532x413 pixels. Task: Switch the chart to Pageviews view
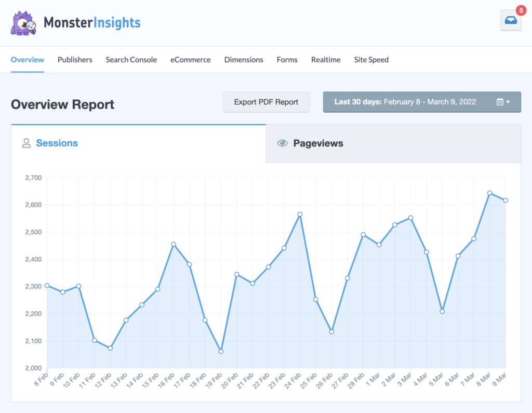pos(318,143)
